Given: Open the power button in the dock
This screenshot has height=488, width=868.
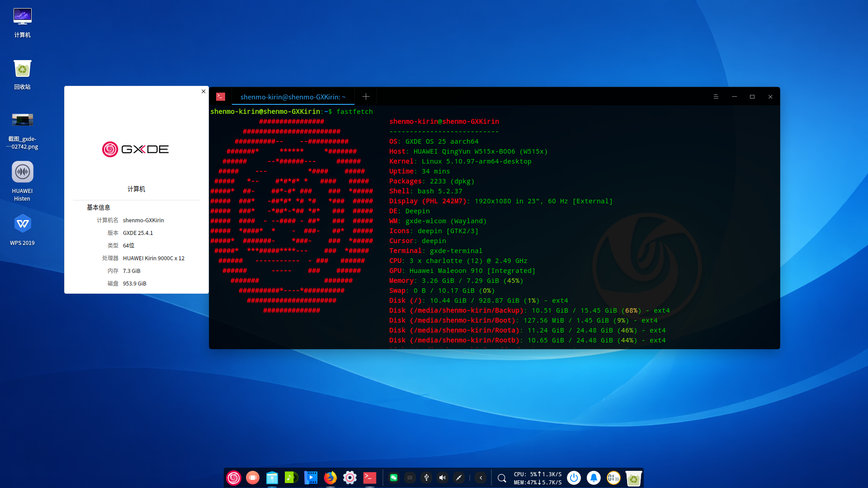Looking at the screenshot, I should coord(574,478).
